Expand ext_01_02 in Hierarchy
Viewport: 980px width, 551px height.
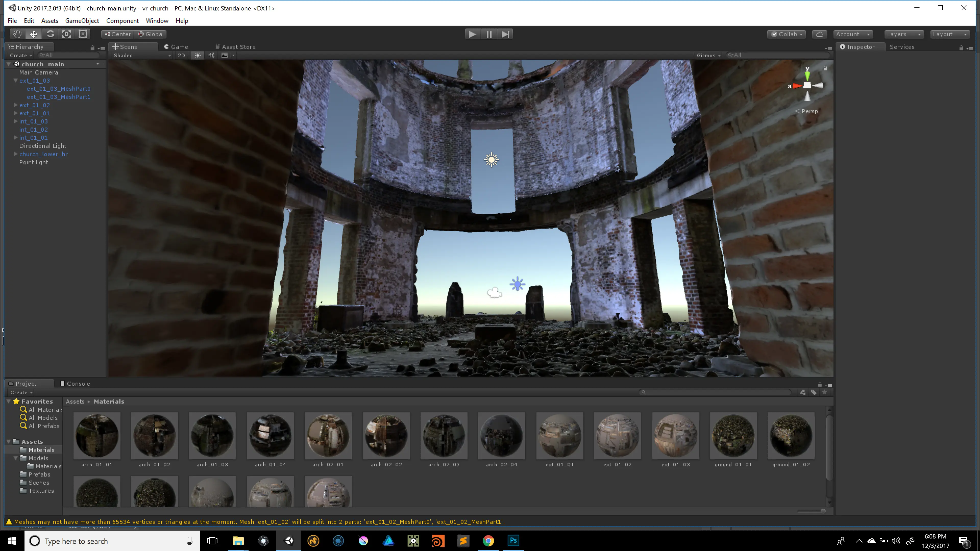(x=16, y=105)
